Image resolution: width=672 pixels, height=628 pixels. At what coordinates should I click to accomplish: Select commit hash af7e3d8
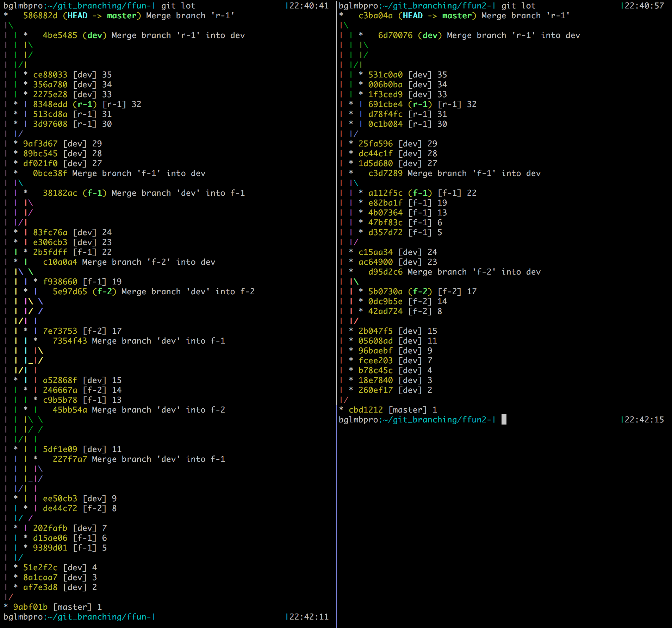pos(40,588)
